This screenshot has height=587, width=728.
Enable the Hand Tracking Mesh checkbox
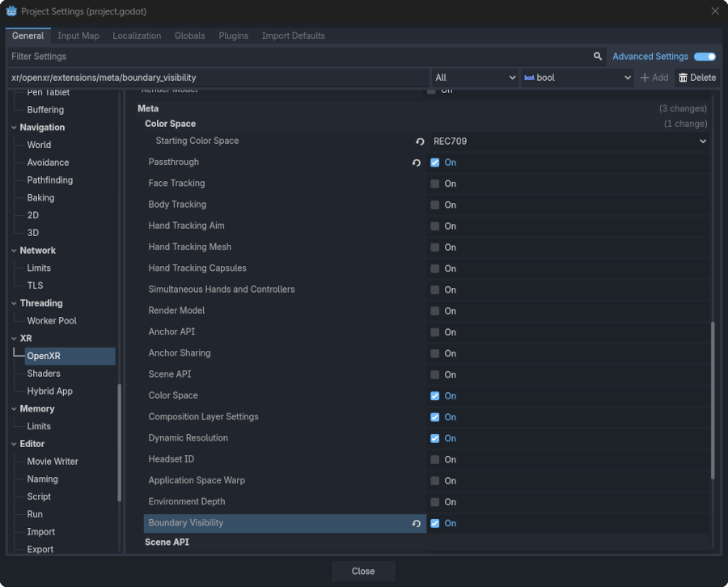[435, 247]
